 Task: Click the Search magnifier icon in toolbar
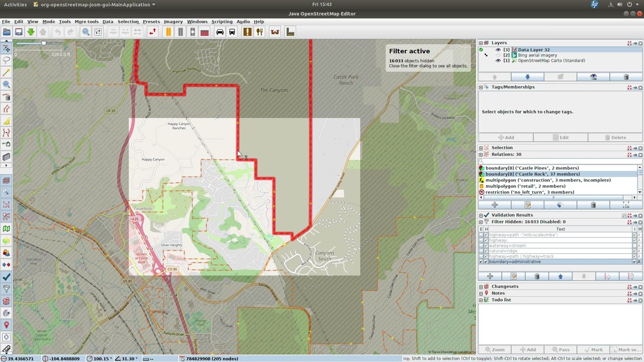click(86, 32)
